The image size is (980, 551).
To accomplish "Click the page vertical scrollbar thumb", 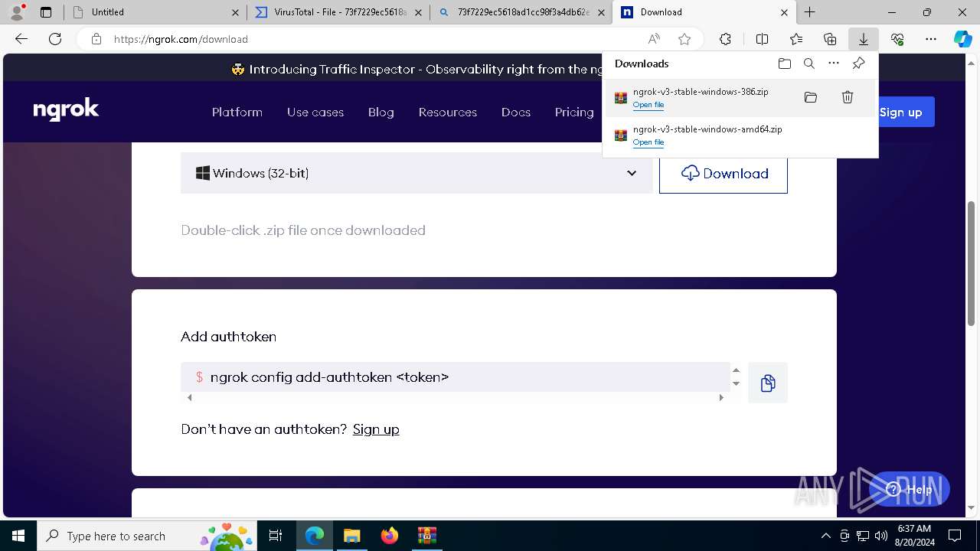I will pos(972,263).
